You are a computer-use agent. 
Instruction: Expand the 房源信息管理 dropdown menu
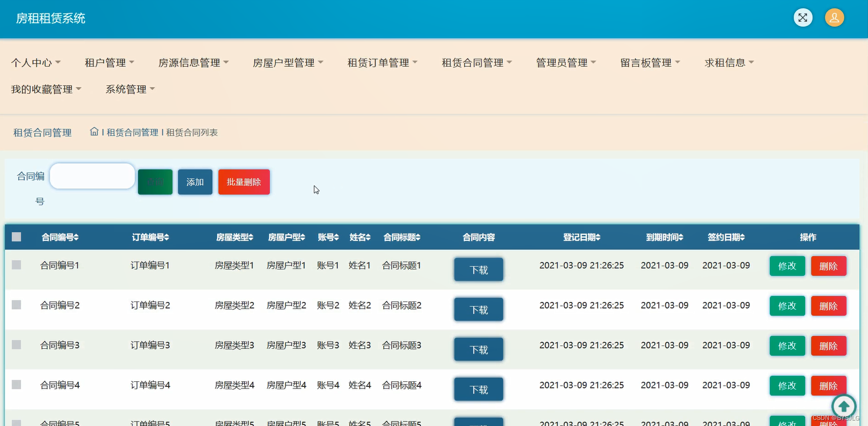click(x=193, y=63)
